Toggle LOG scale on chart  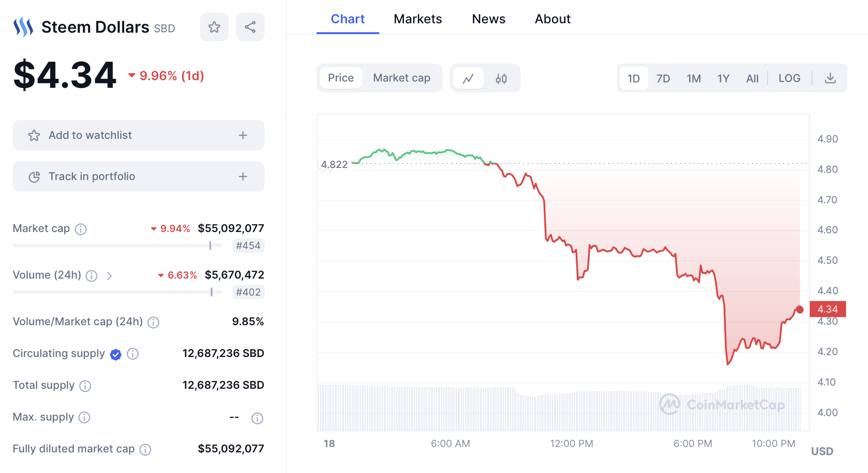(789, 78)
